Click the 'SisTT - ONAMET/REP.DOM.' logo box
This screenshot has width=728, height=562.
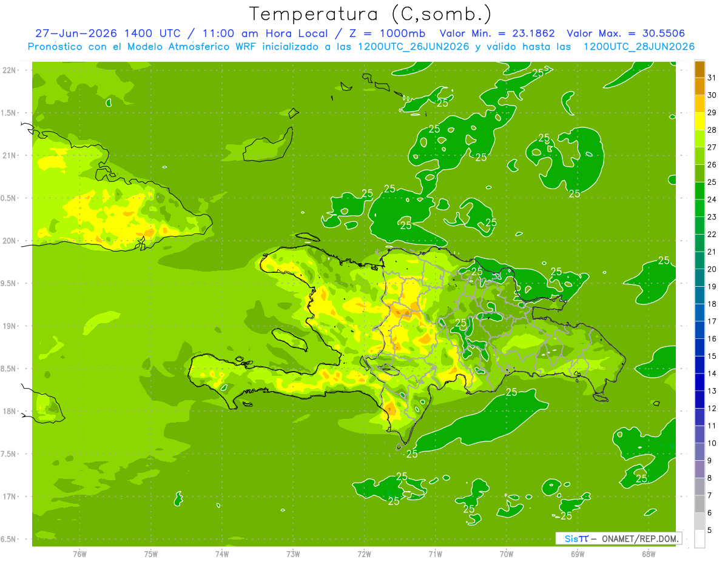click(x=618, y=538)
